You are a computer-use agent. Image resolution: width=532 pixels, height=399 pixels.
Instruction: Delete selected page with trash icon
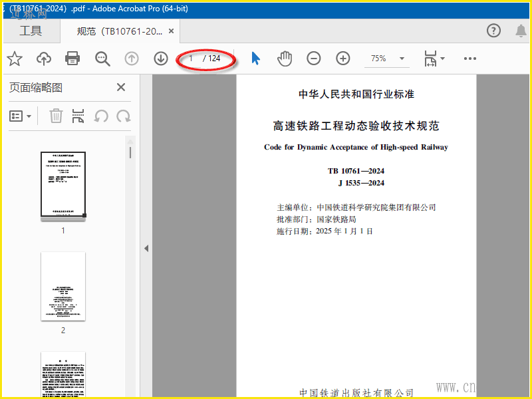pyautogui.click(x=56, y=116)
